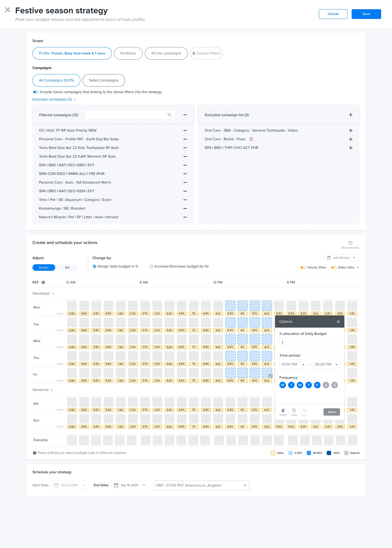Click the filtered campaigns search field
This screenshot has height=548, width=392.
pos(130,115)
